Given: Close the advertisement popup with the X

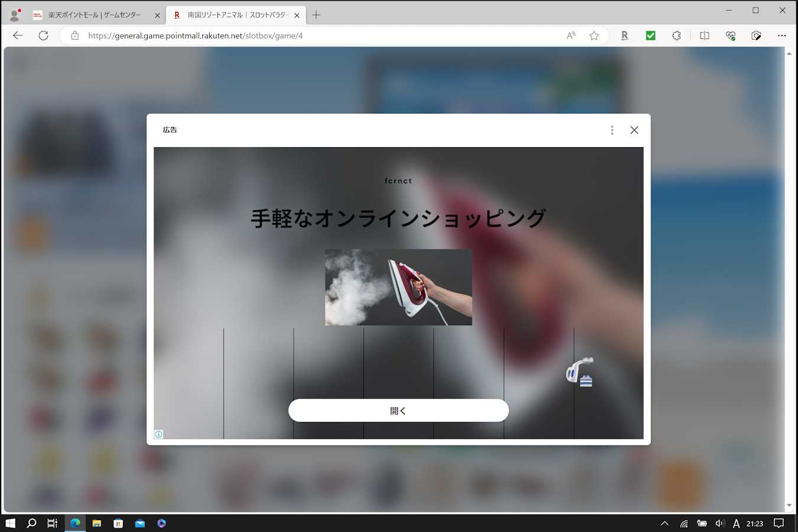Looking at the screenshot, I should (634, 130).
